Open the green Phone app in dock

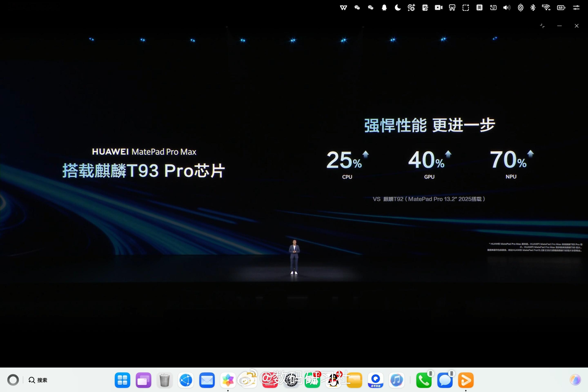[424, 380]
